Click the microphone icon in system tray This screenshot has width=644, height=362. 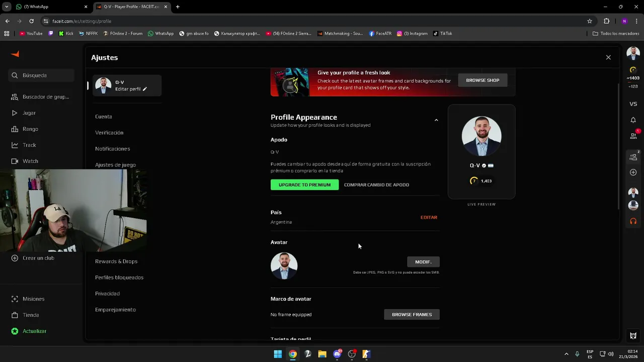click(577, 354)
